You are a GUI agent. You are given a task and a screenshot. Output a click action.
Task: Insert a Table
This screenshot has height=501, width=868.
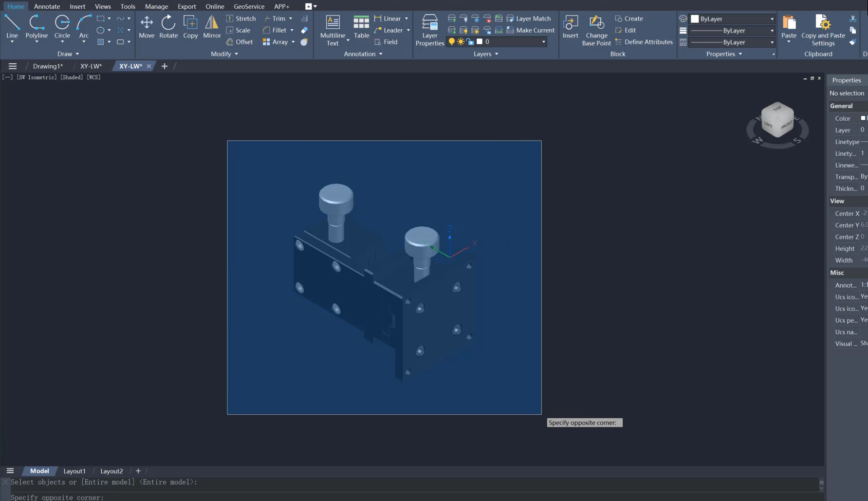tap(361, 27)
